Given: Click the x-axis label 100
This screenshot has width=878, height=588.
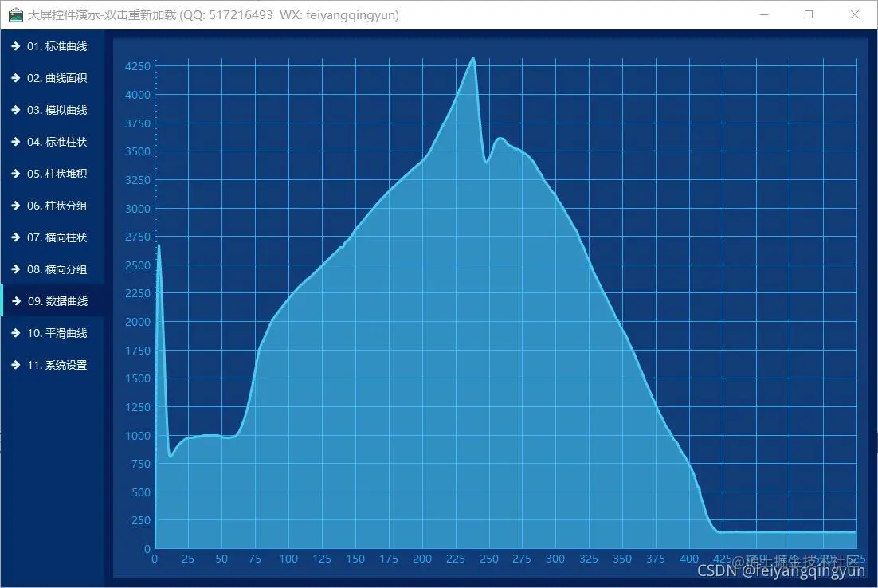Looking at the screenshot, I should 288,559.
